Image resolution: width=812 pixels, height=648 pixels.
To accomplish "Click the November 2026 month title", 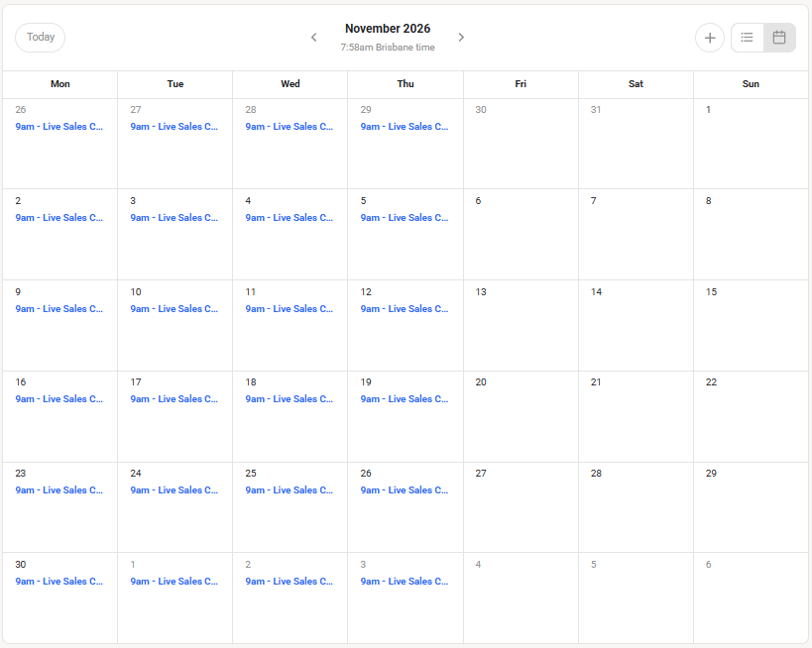I will pyautogui.click(x=388, y=29).
